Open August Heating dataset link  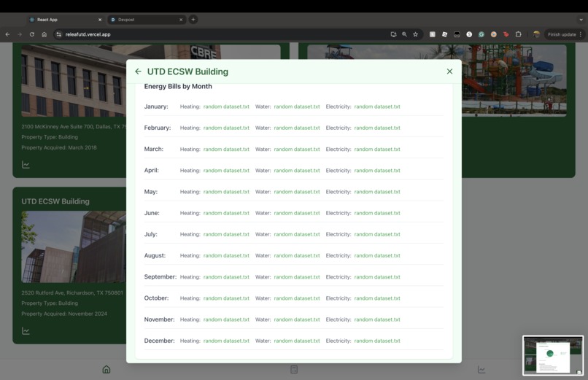pos(226,255)
